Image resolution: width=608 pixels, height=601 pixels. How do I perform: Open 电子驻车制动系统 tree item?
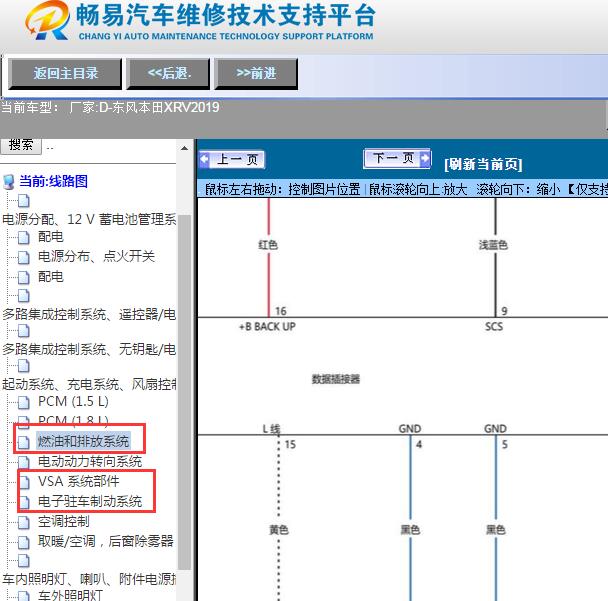[x=90, y=501]
